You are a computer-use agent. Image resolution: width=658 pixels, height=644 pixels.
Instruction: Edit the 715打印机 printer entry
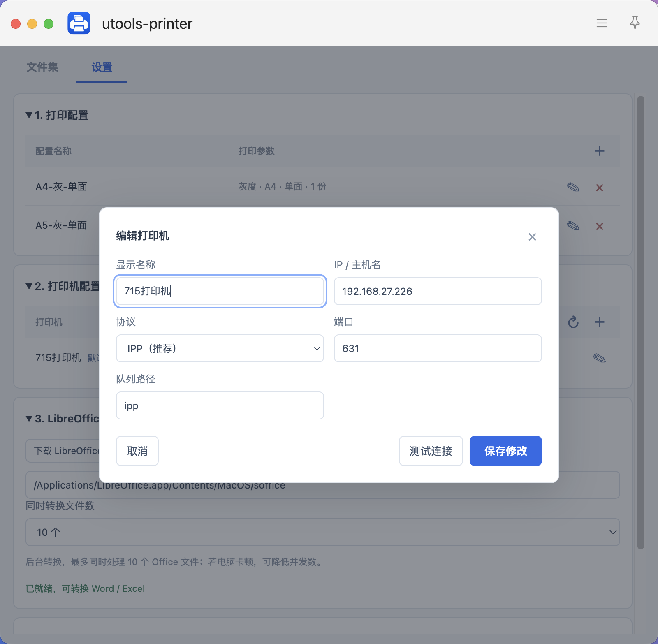pyautogui.click(x=600, y=358)
